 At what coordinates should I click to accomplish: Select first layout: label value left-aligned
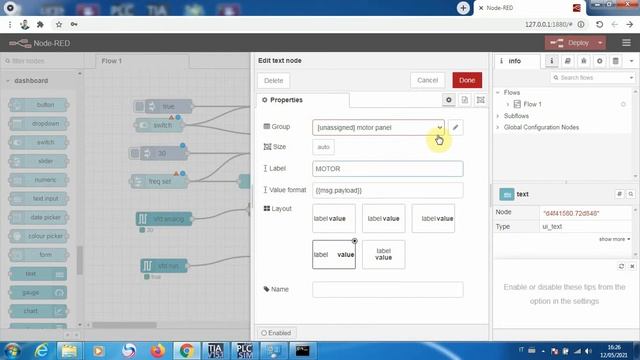pos(334,218)
